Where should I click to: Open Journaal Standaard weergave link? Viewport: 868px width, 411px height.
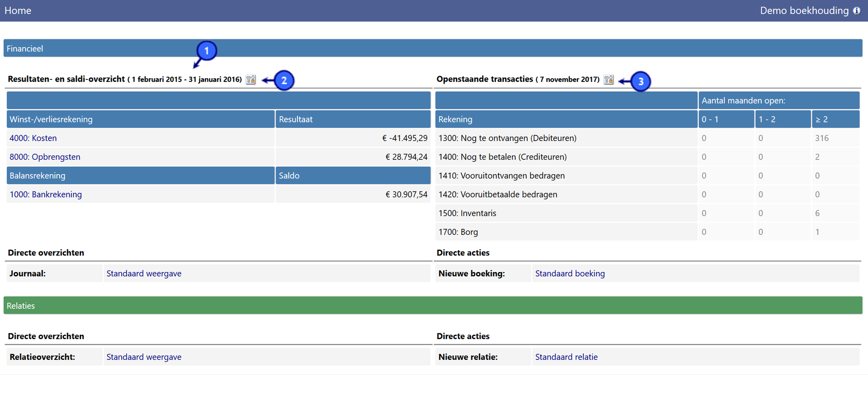144,274
